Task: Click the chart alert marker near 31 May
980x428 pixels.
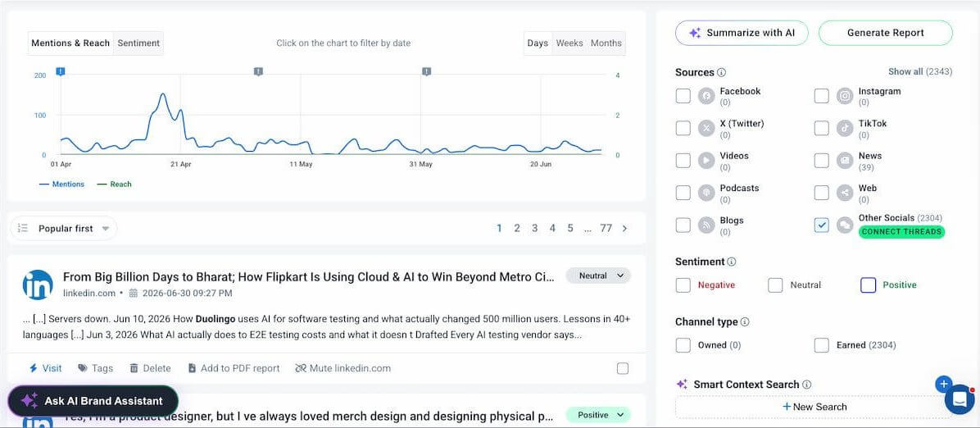Action: click(426, 72)
